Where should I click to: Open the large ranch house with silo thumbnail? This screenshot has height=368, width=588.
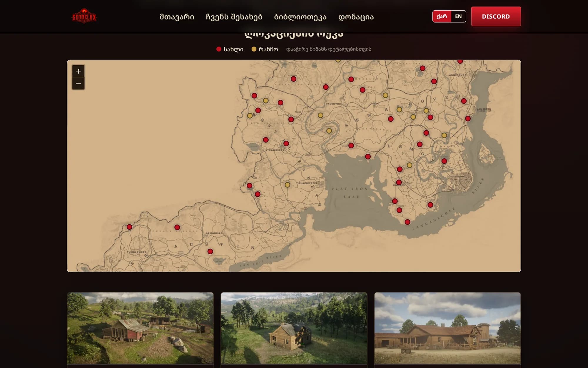tap(447, 328)
